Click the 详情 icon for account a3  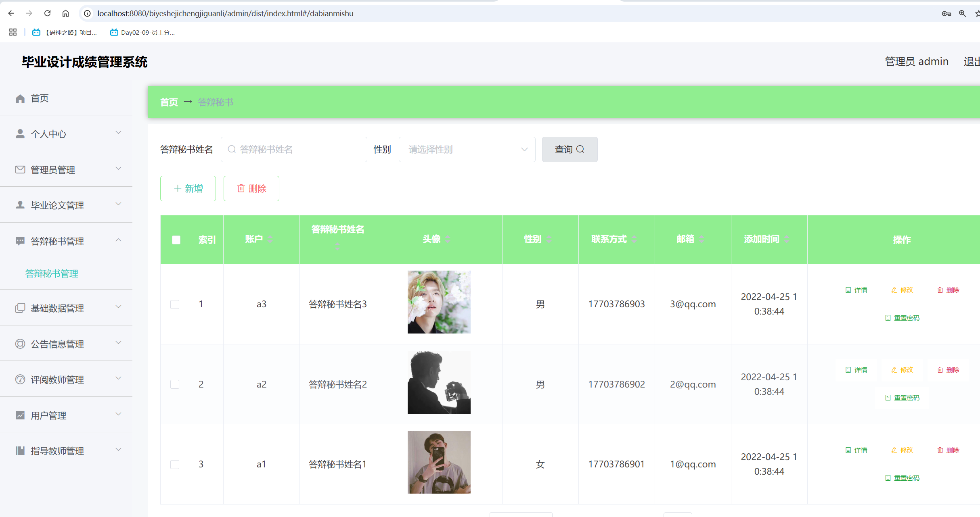click(856, 290)
